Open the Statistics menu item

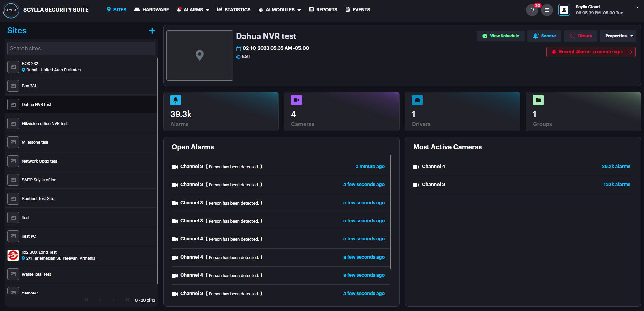(234, 10)
